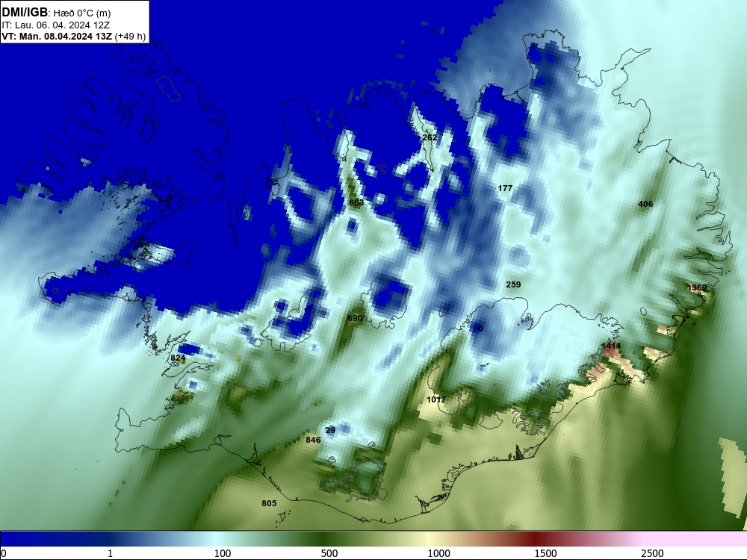Click the 29 map value label

pyautogui.click(x=330, y=430)
